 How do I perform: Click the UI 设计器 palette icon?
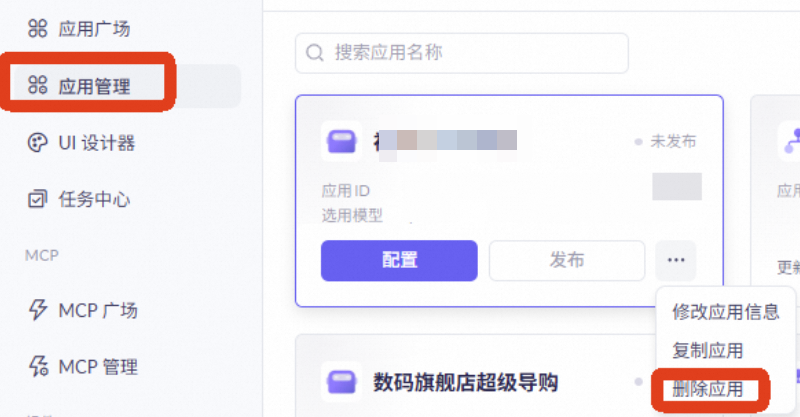pyautogui.click(x=38, y=143)
